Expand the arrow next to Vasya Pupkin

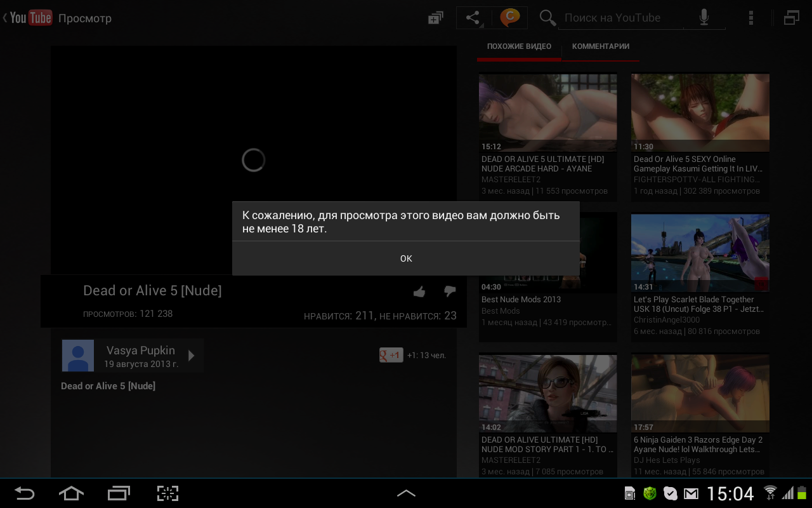click(191, 356)
